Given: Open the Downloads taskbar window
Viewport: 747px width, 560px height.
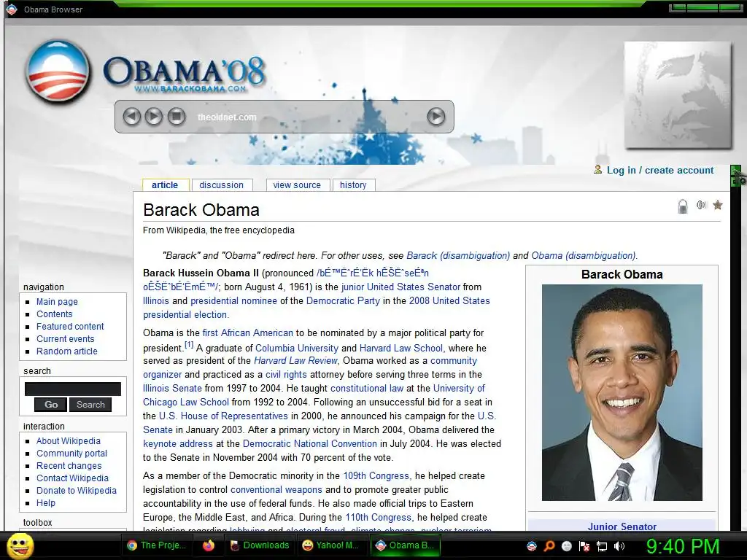Looking at the screenshot, I should [260, 545].
